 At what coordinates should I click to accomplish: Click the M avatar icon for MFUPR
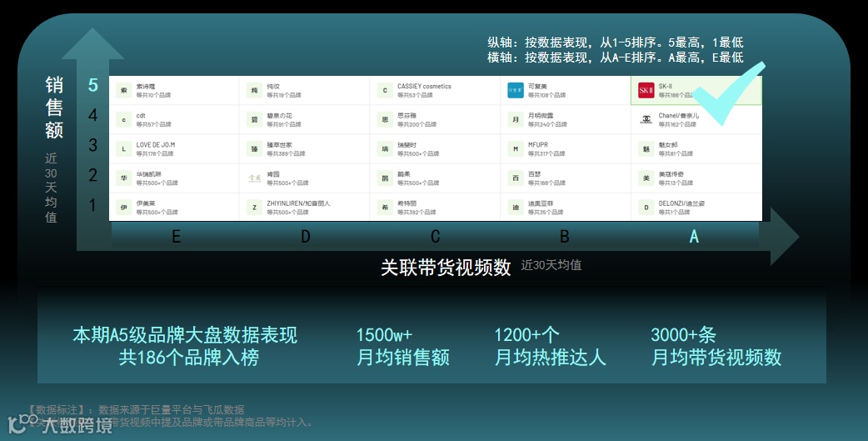[x=516, y=149]
